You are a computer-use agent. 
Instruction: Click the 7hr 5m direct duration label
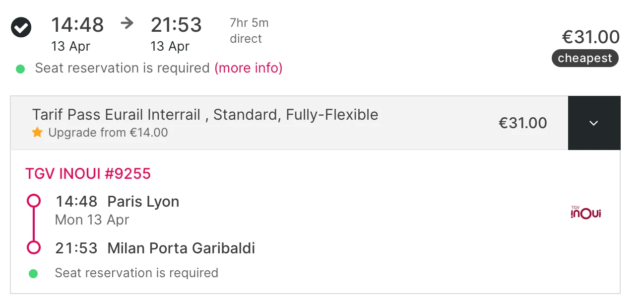pos(249,31)
